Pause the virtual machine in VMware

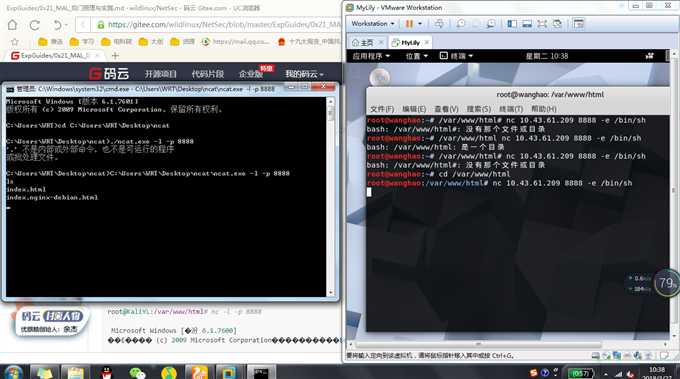(x=409, y=23)
